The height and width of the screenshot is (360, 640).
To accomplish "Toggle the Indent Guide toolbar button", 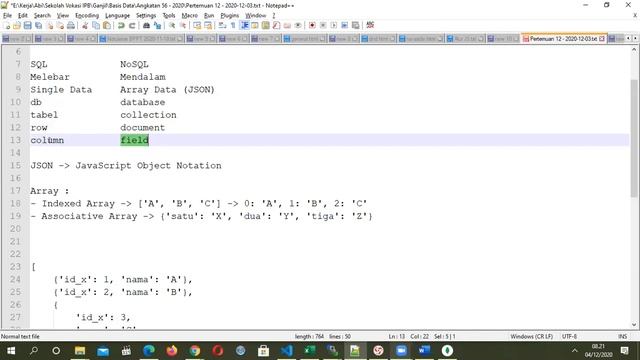I will pos(244,25).
